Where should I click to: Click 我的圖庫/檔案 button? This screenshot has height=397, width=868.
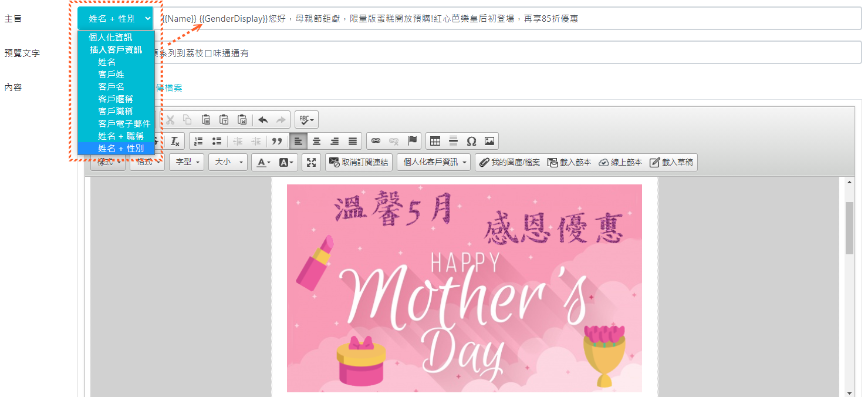[509, 162]
